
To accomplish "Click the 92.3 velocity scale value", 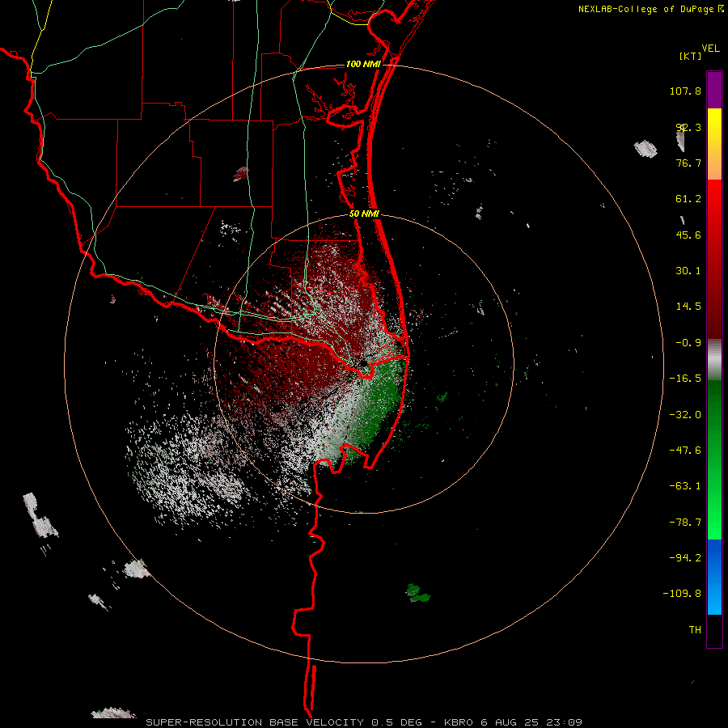I will tap(688, 127).
